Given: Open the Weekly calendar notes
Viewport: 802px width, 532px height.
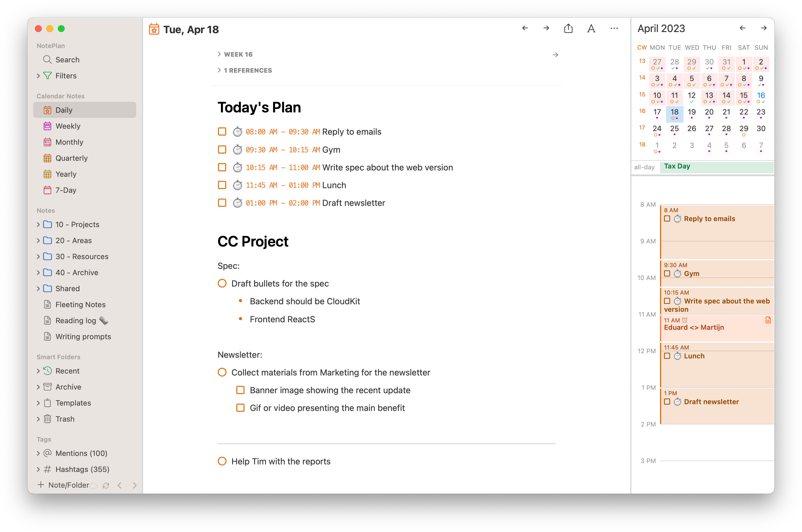Looking at the screenshot, I should click(68, 126).
